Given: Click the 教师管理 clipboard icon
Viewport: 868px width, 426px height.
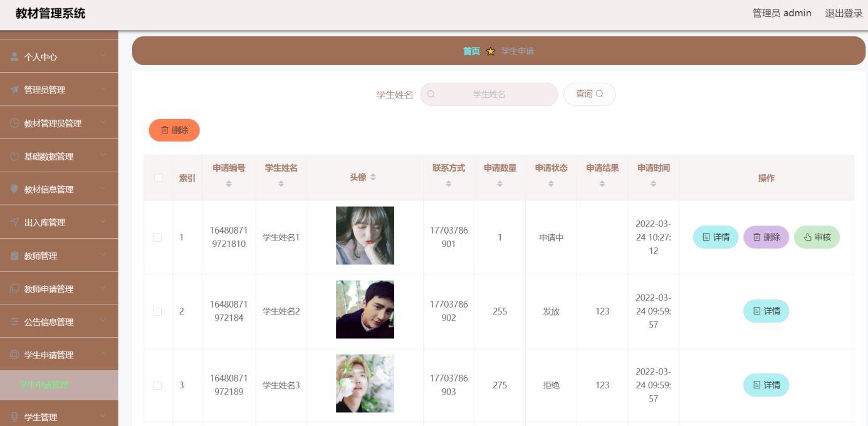Looking at the screenshot, I should [14, 256].
